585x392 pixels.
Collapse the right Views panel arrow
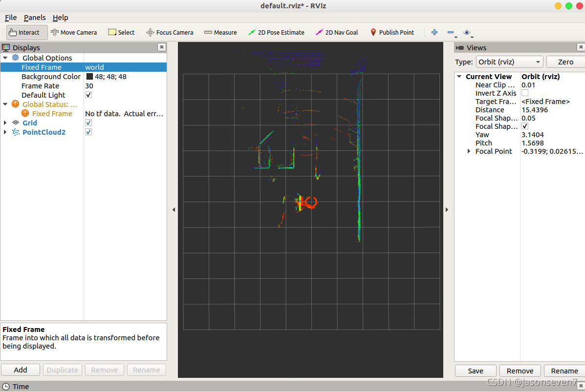(x=447, y=210)
